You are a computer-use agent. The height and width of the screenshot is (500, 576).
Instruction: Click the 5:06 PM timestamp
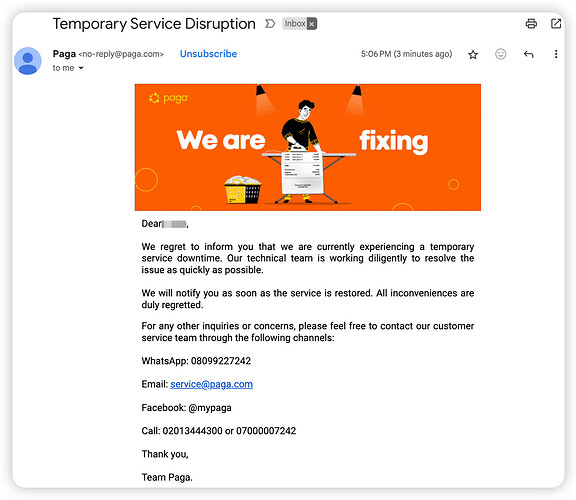click(x=406, y=54)
